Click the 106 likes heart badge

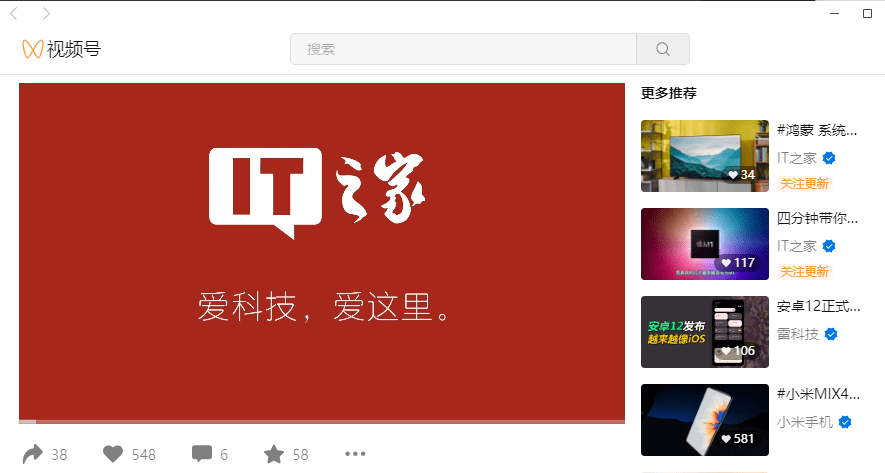tap(738, 351)
